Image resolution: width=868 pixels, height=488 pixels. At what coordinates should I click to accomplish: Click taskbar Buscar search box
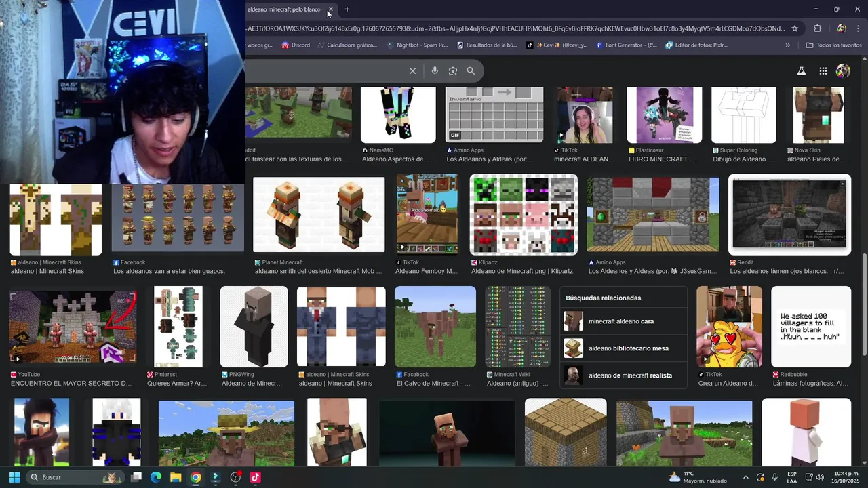75,477
